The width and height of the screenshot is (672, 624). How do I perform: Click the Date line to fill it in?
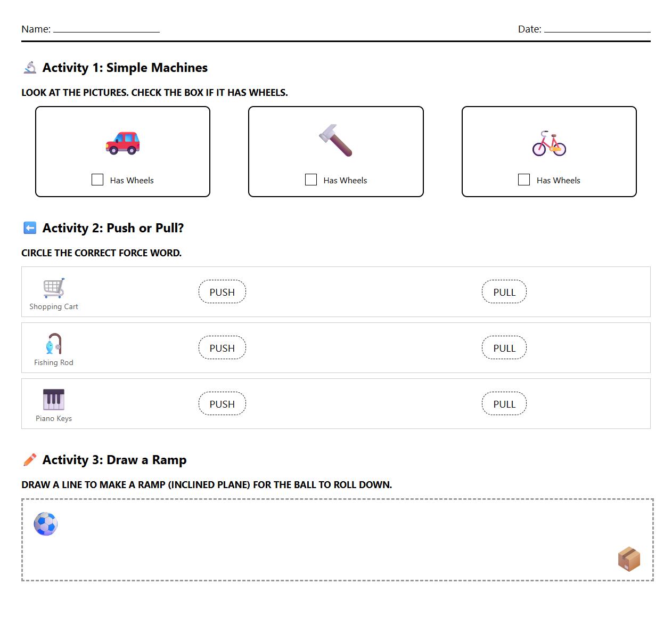pos(596,30)
